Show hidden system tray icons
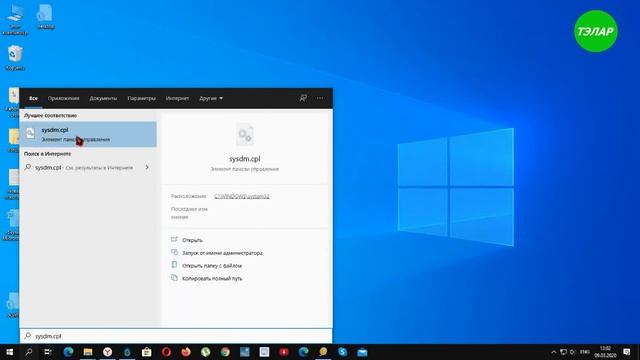Image resolution: width=640 pixels, height=360 pixels. tap(554, 352)
